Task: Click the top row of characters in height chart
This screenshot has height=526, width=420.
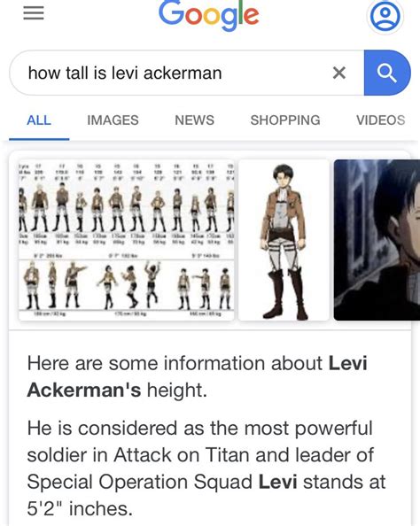Action: pyautogui.click(x=126, y=209)
